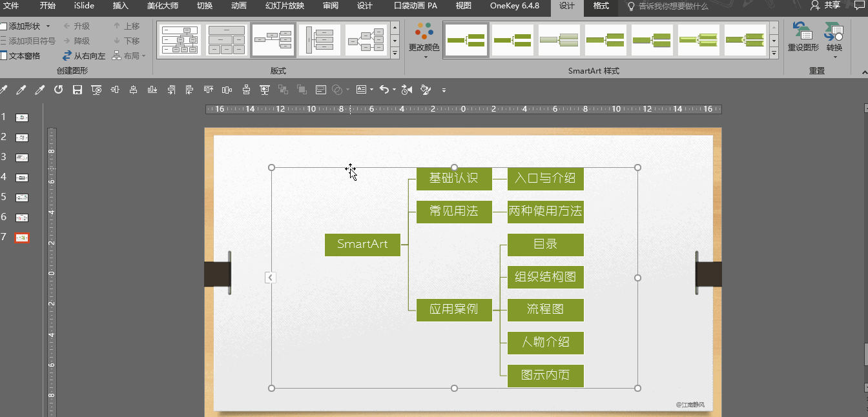
Task: Click the 转换 convert button
Action: 834,39
